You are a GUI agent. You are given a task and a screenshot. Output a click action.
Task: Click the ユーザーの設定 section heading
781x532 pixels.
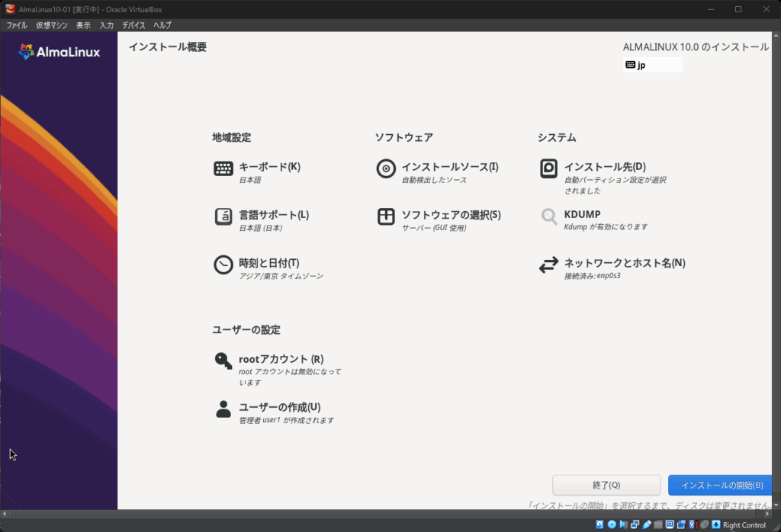246,329
